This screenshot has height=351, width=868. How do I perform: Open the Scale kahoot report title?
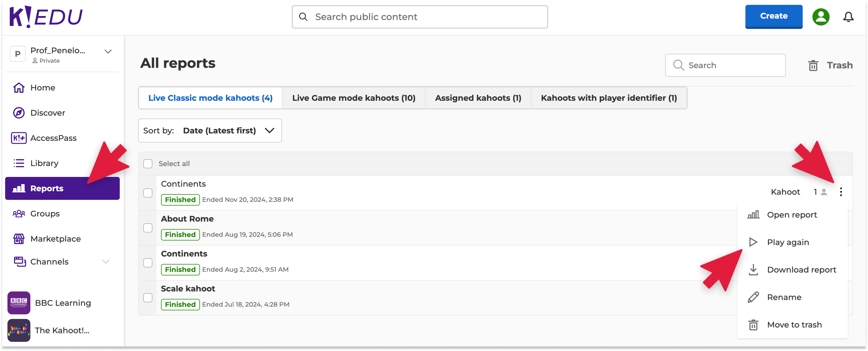pos(188,289)
